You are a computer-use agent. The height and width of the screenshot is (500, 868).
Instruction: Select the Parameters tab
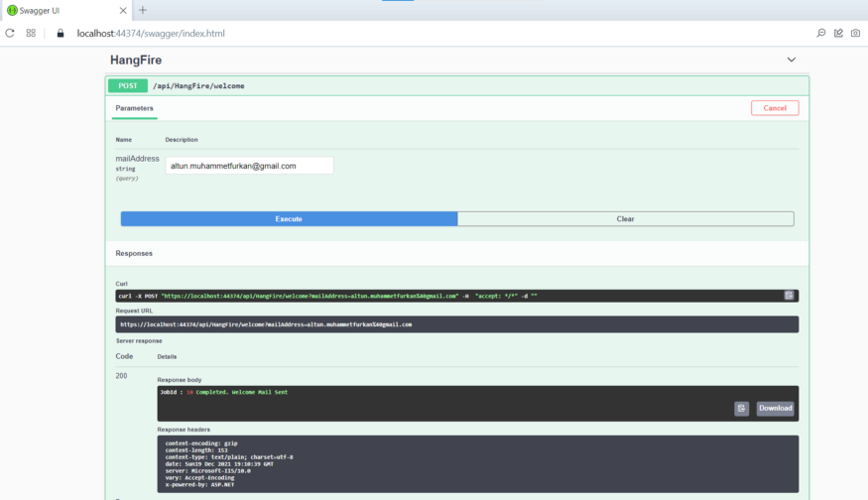pos(135,108)
